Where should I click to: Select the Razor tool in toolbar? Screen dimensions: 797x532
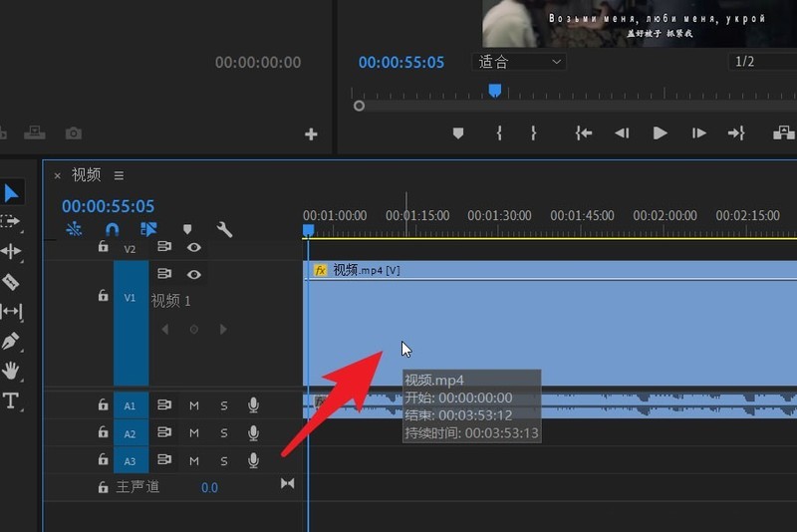(x=11, y=282)
